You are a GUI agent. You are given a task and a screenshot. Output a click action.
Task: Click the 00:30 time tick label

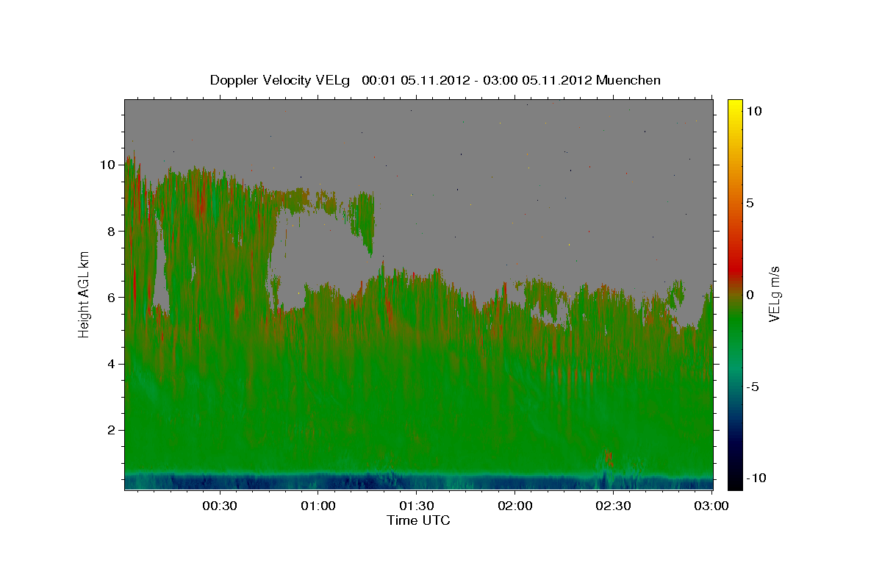(x=219, y=506)
